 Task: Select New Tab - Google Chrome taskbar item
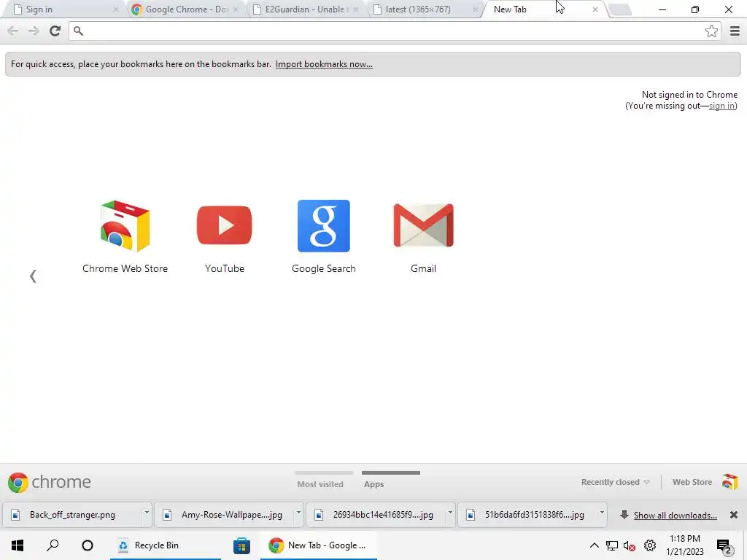318,545
